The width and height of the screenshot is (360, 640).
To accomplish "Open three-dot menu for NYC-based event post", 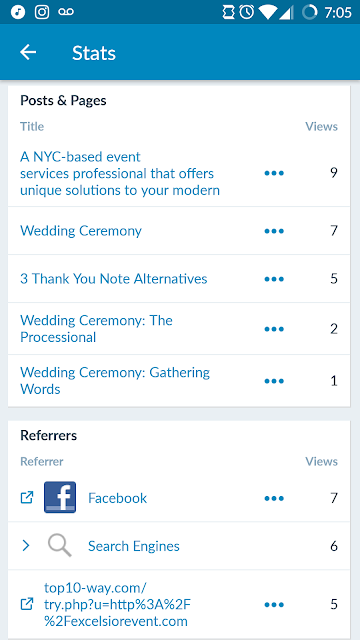I will click(274, 173).
